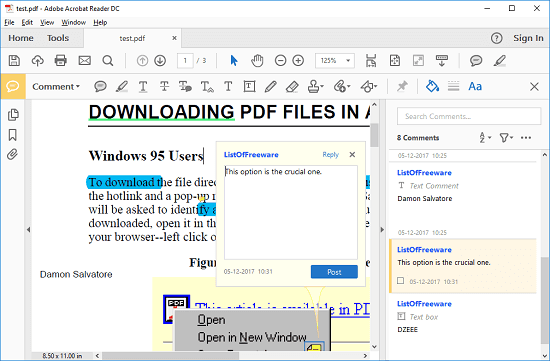
Task: Add sticky note from Comment toolbar
Action: [x=100, y=86]
